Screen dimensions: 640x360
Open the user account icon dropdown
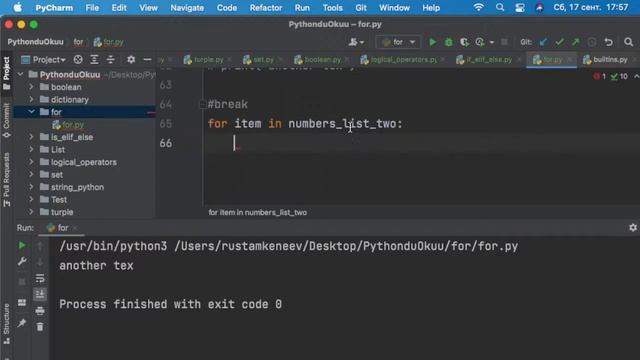click(356, 42)
